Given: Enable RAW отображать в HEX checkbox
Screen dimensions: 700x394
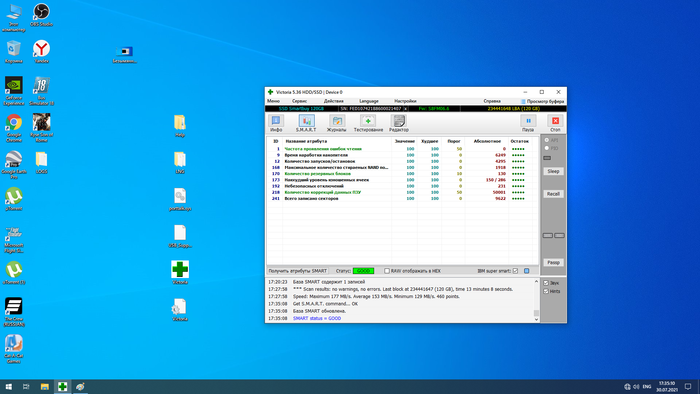Looking at the screenshot, I should 387,271.
